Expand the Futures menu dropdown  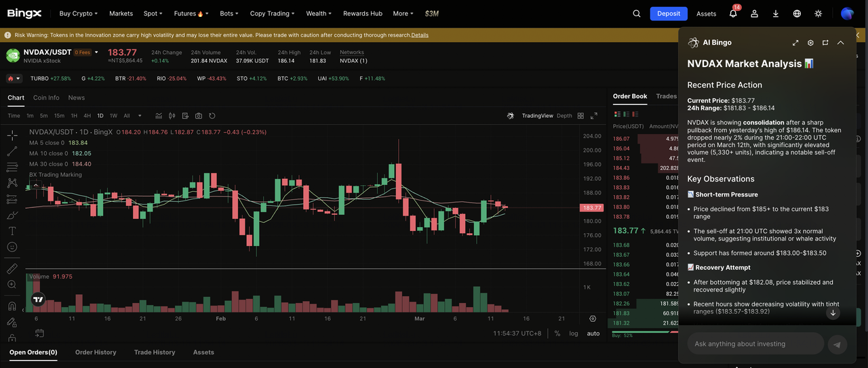tap(191, 14)
